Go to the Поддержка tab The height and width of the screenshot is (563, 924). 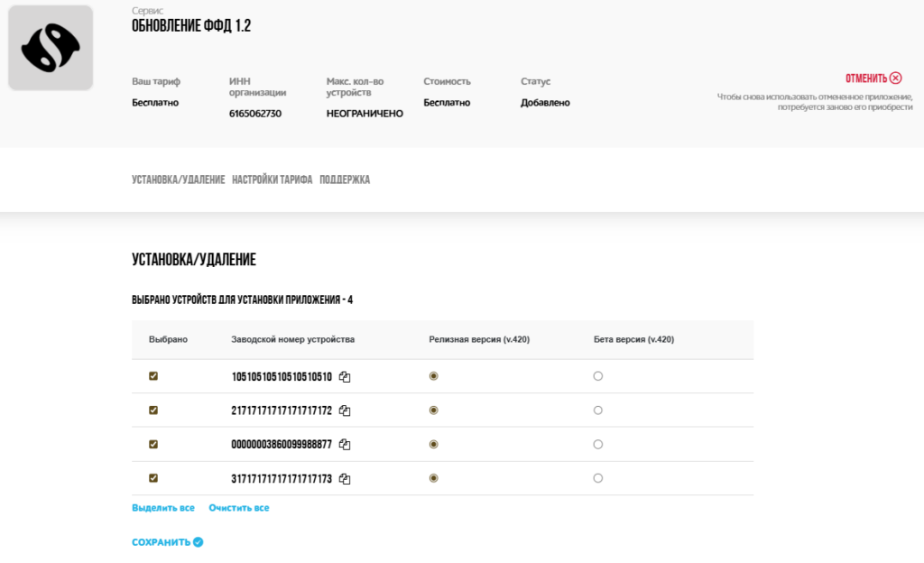[x=345, y=180]
